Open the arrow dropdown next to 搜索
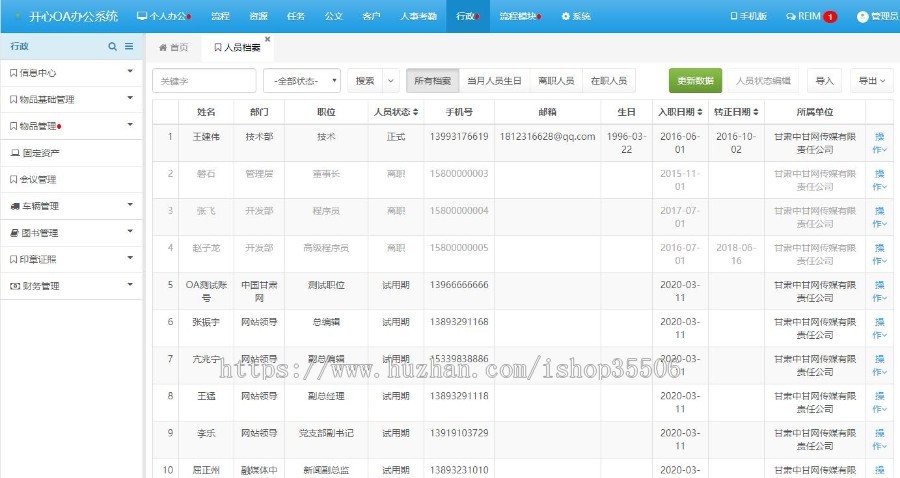The width and height of the screenshot is (900, 478). [391, 81]
